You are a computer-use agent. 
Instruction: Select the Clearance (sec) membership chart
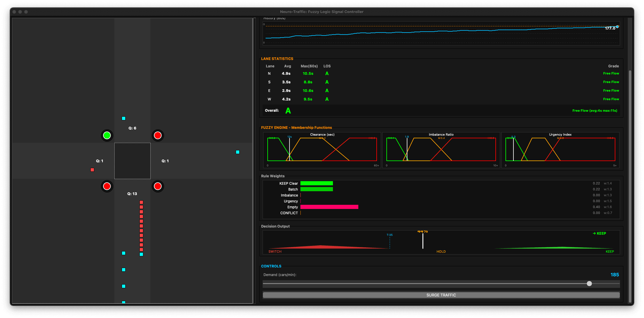[x=322, y=150]
